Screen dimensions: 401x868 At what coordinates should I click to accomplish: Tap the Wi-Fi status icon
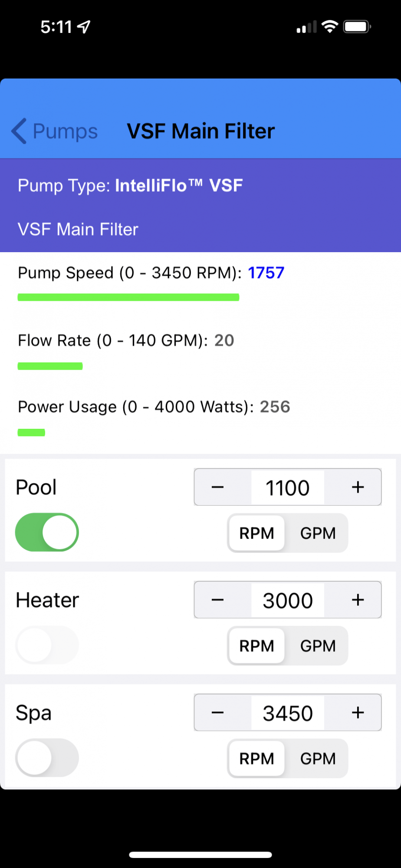pyautogui.click(x=330, y=27)
